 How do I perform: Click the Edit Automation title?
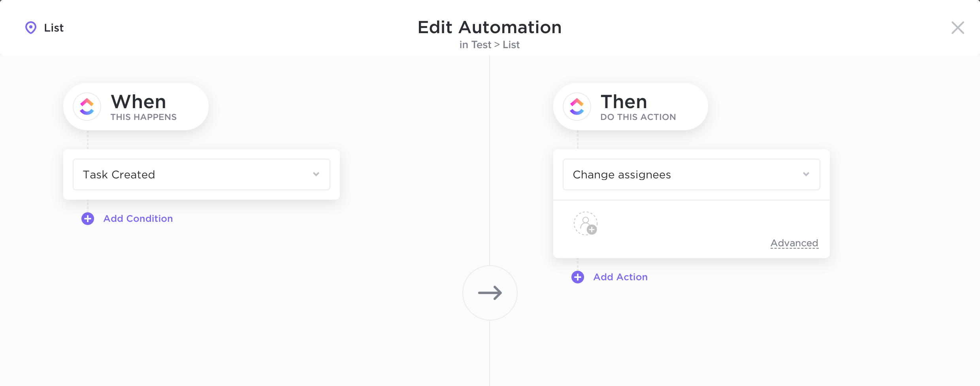pos(490,28)
